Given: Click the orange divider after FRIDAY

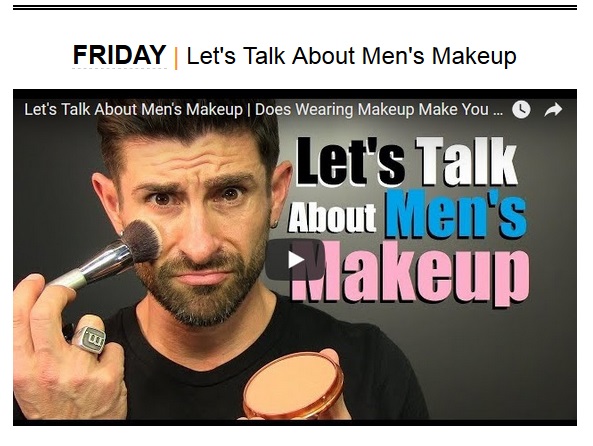Looking at the screenshot, I should [x=176, y=57].
